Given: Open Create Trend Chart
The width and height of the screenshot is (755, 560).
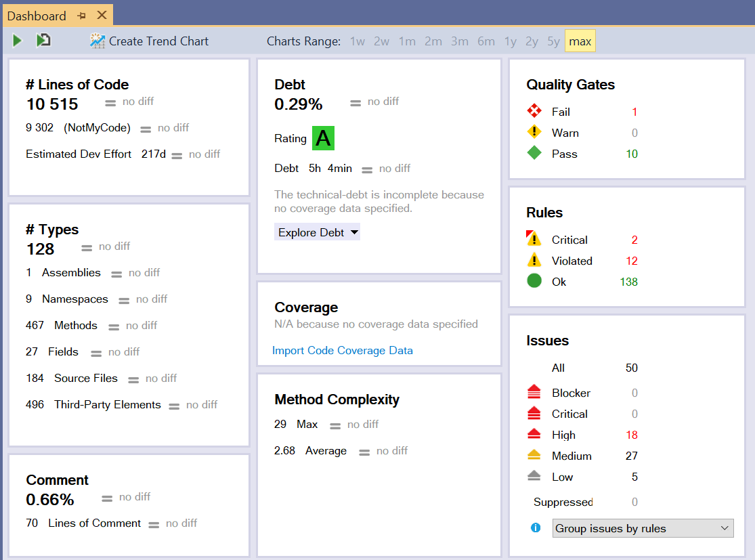Looking at the screenshot, I should [x=148, y=41].
